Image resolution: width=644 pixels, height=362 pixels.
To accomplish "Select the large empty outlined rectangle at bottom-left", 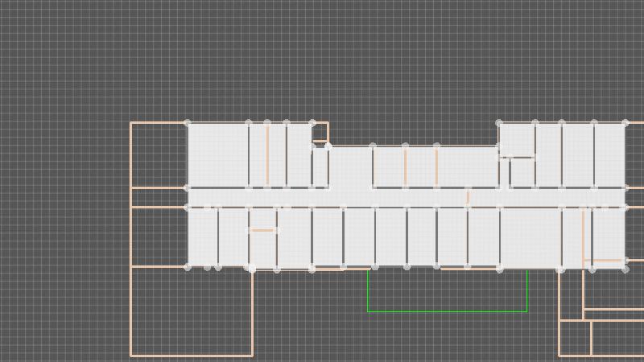I will tap(192, 311).
